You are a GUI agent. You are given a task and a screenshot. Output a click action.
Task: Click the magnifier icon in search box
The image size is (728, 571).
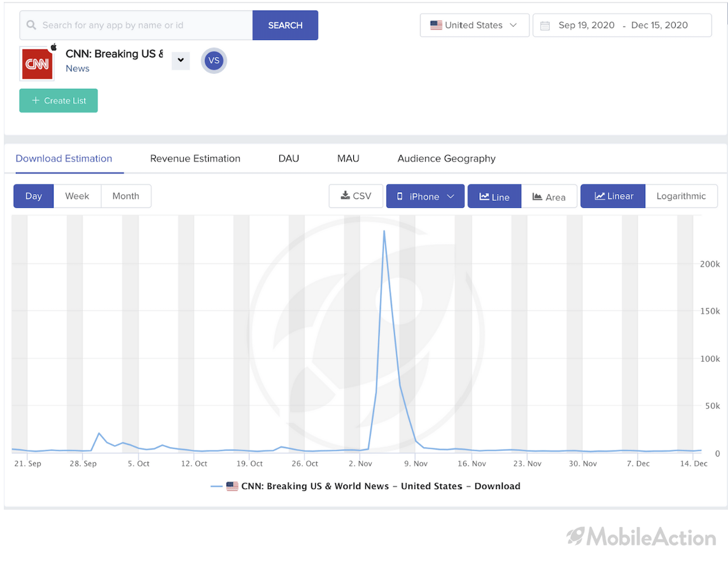click(31, 25)
